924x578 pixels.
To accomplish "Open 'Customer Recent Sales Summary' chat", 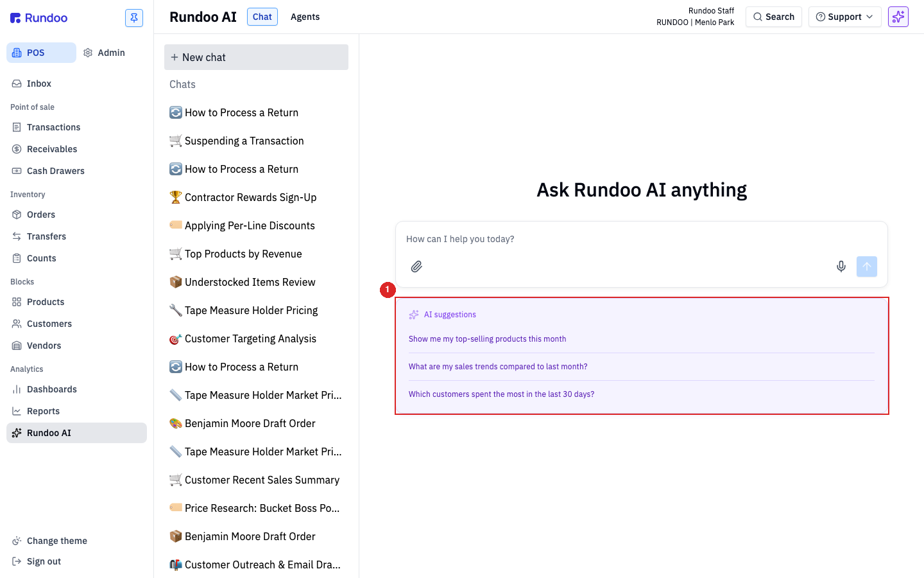I will [256, 480].
